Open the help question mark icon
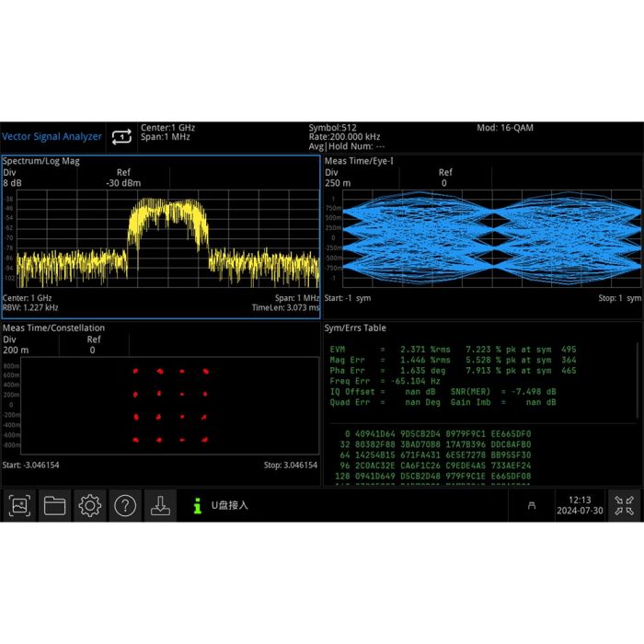The width and height of the screenshot is (644, 644). pyautogui.click(x=125, y=505)
